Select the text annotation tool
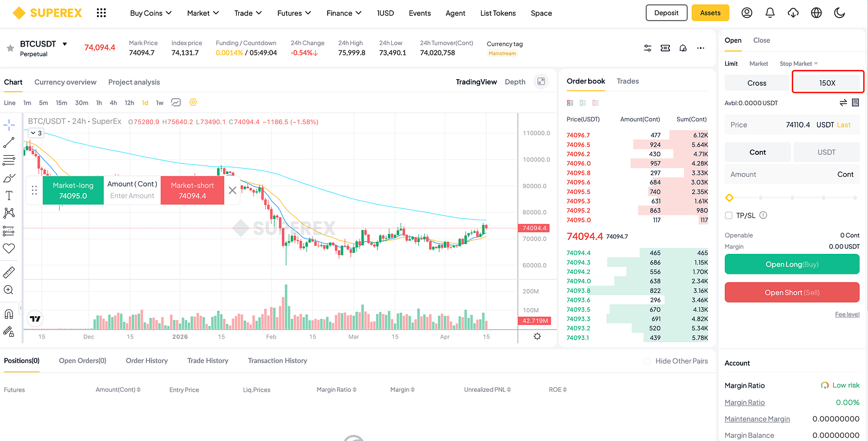Screen dimensions: 868x441 pos(9,195)
